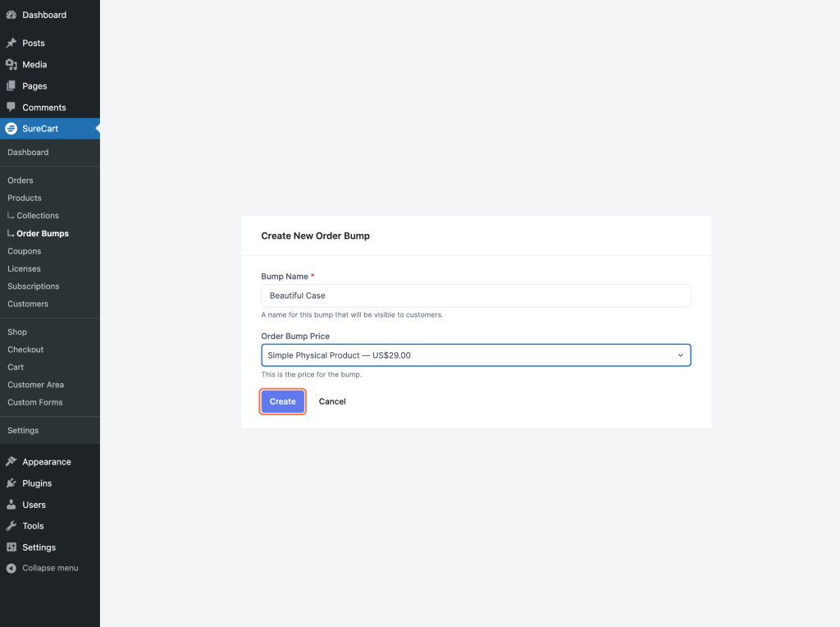Open the Customers menu link
This screenshot has height=627, width=840.
coord(28,304)
